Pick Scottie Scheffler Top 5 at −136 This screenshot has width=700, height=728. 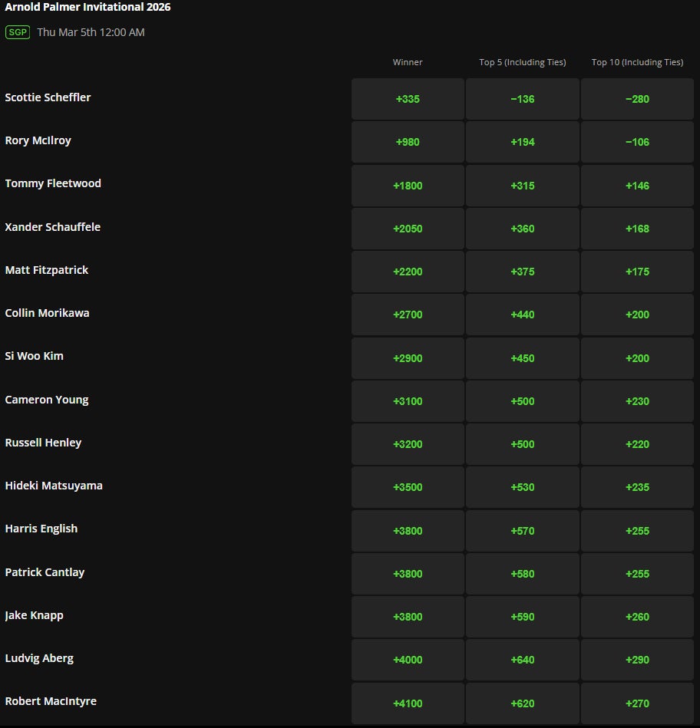522,99
